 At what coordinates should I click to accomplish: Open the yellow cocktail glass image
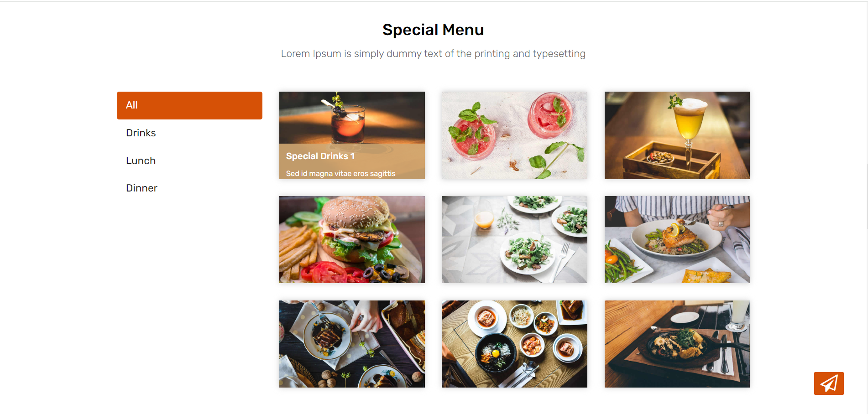677,135
